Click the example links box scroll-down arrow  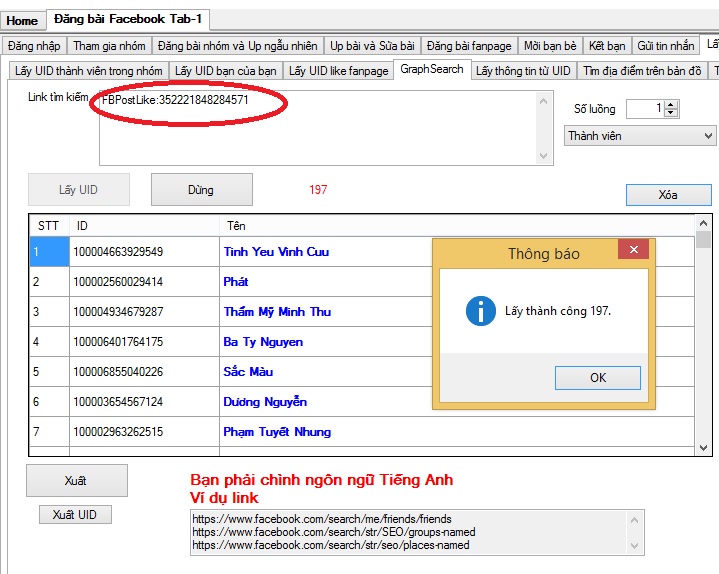click(x=635, y=546)
